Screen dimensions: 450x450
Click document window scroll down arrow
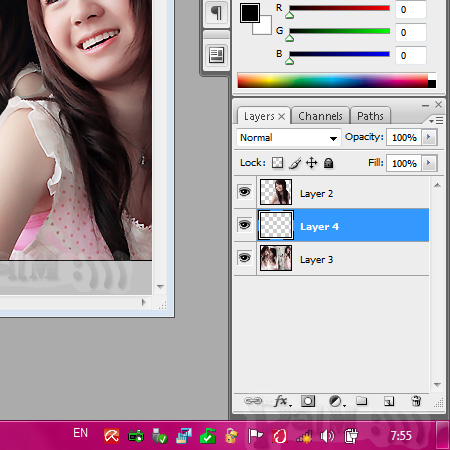pyautogui.click(x=160, y=286)
